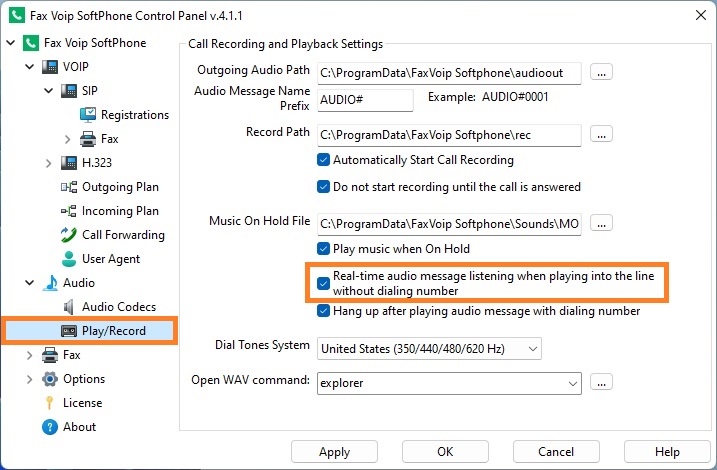Image resolution: width=717 pixels, height=470 pixels.
Task: Click the VOIP node phone icon
Action: click(x=50, y=67)
